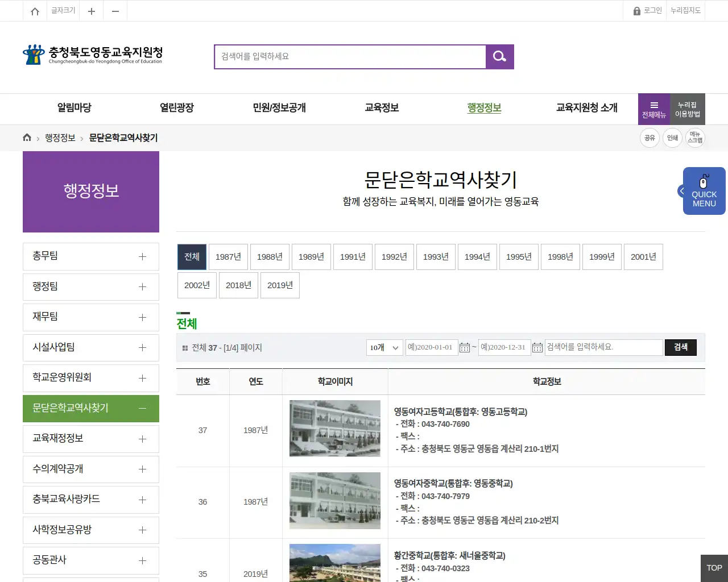Open 황간중학교 school entry
The width and height of the screenshot is (728, 582).
pyautogui.click(x=450, y=556)
